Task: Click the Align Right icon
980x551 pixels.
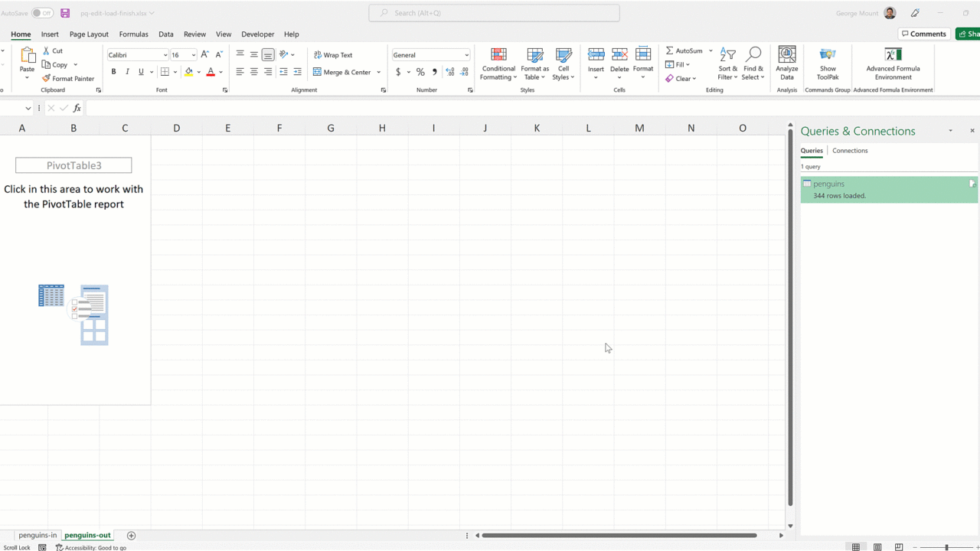Action: click(x=268, y=72)
